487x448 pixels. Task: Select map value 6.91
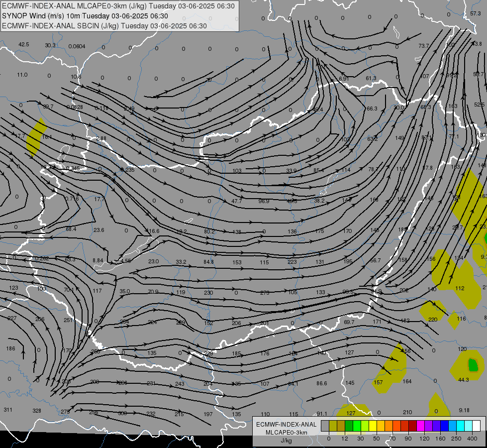344,79
